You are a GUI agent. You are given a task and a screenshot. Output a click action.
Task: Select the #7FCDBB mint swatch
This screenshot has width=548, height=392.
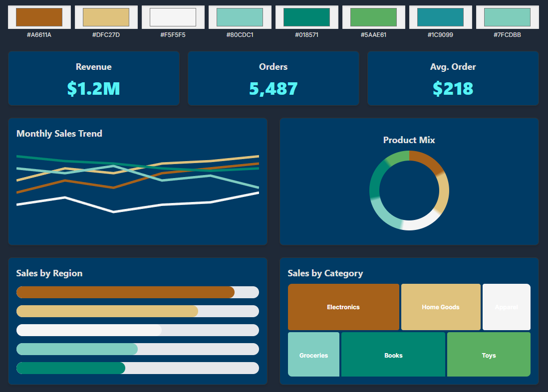pyautogui.click(x=507, y=16)
